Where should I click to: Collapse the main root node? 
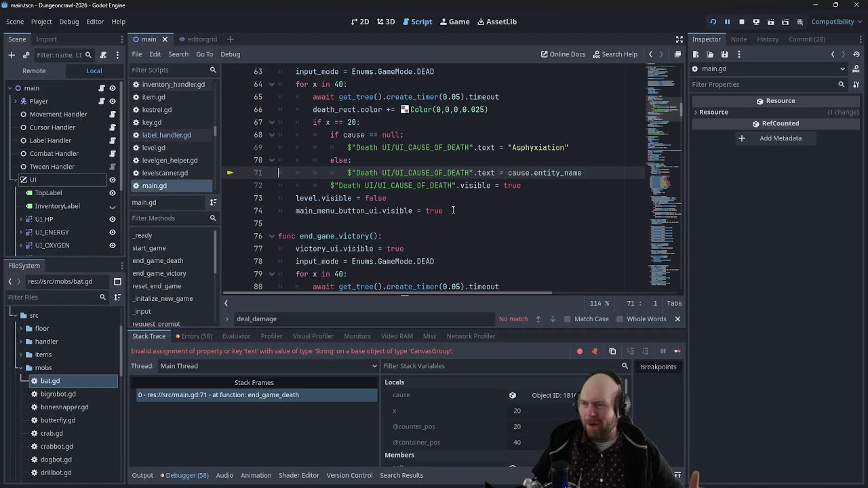click(x=9, y=88)
